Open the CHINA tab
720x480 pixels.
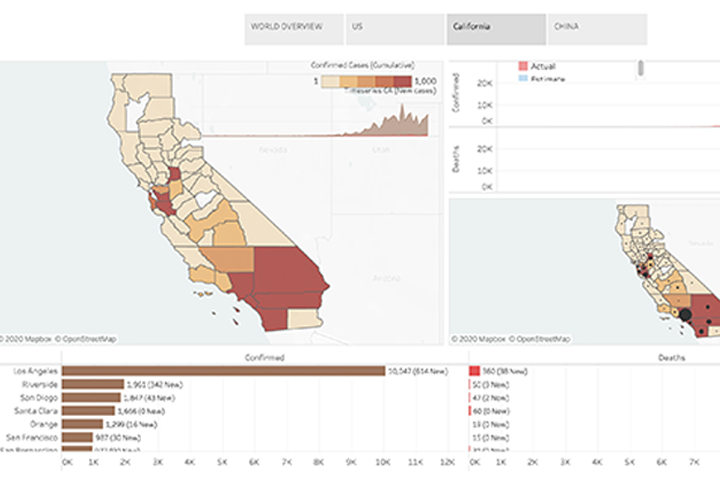point(597,29)
